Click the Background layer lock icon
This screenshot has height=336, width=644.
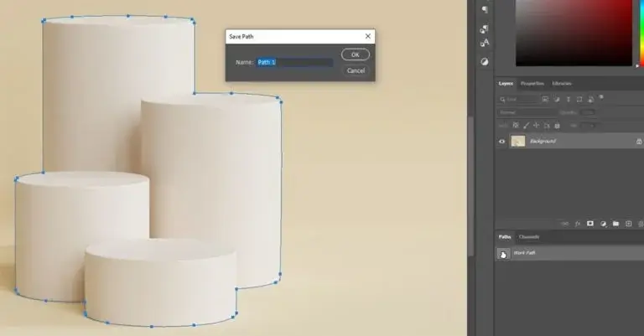pos(639,141)
